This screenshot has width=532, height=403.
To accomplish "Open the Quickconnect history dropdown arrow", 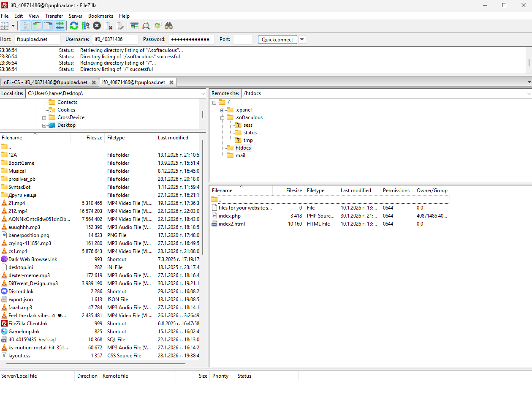I will (x=302, y=39).
